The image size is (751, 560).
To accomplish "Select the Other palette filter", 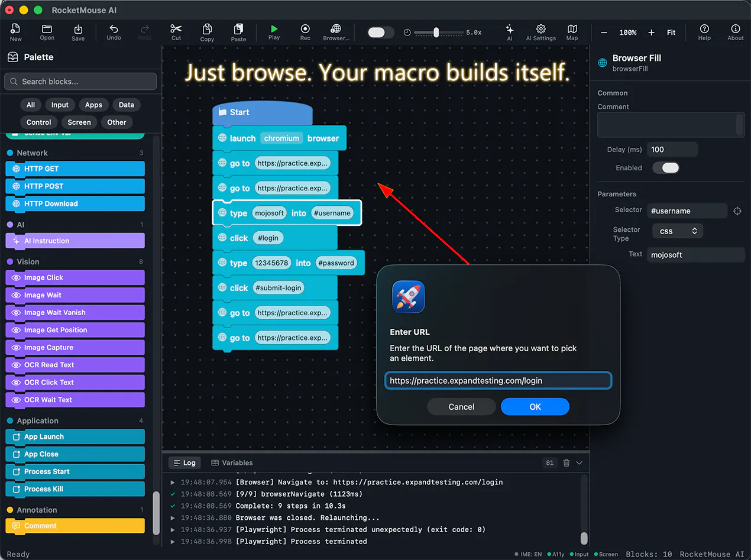I will tap(117, 122).
